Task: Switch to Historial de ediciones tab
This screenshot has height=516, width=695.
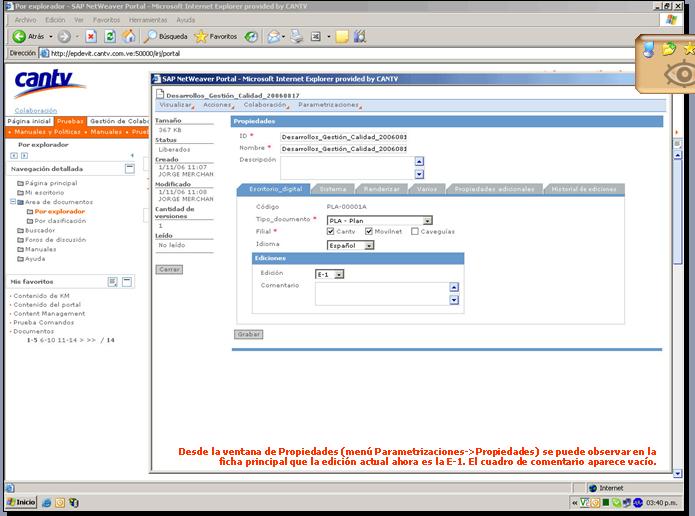Action: pos(584,189)
